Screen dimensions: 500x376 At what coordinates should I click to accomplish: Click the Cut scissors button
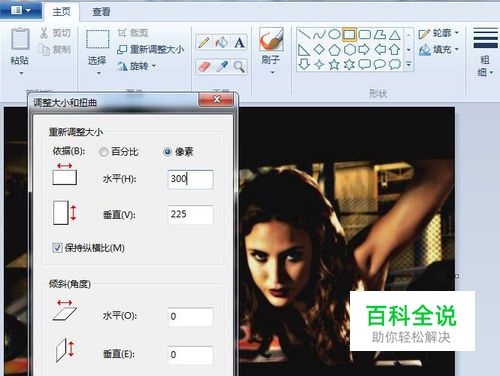(x=55, y=33)
